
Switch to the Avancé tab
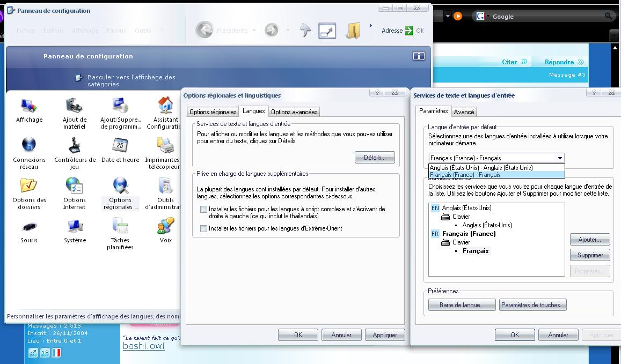pyautogui.click(x=464, y=112)
